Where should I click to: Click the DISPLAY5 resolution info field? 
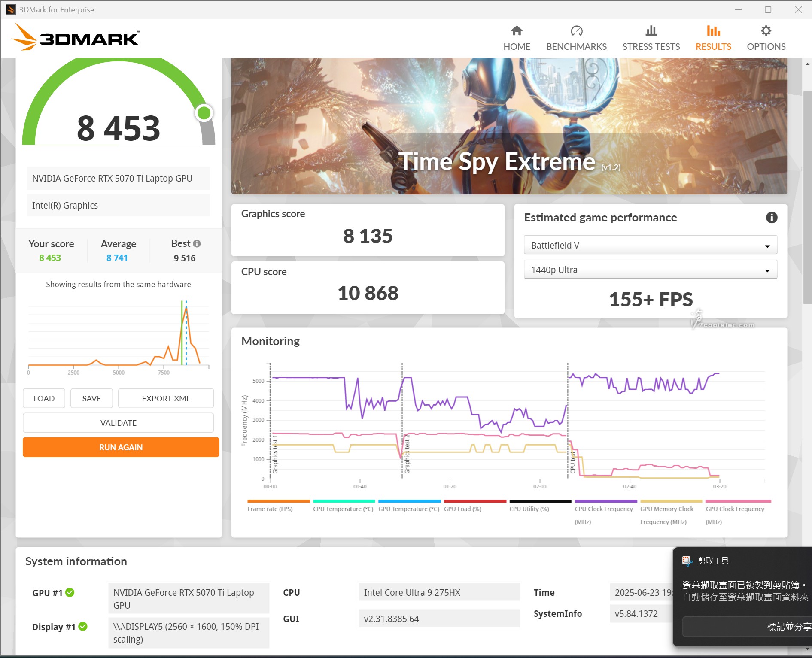pos(189,633)
